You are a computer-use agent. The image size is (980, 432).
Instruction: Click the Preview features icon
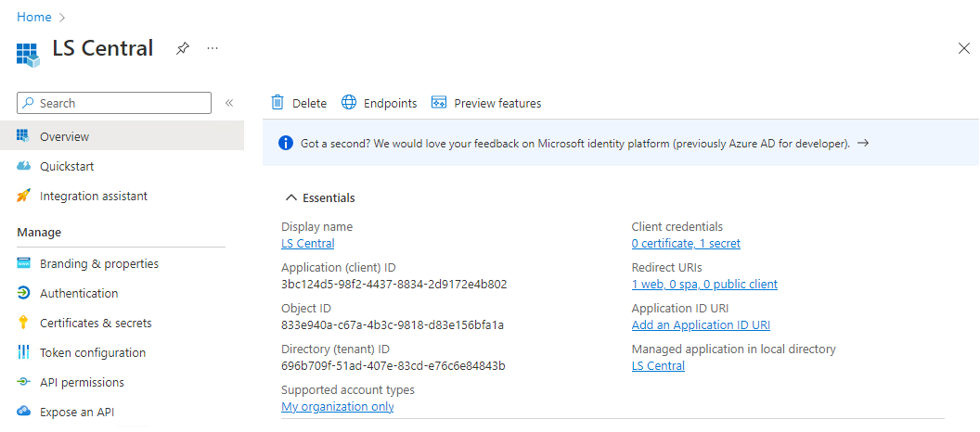coord(440,103)
